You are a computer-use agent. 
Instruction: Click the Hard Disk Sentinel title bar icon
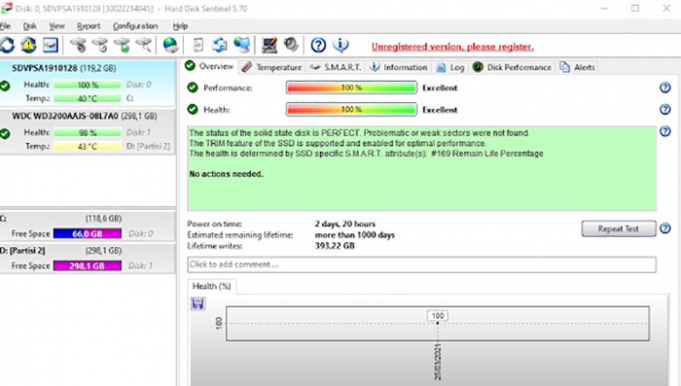(x=6, y=8)
